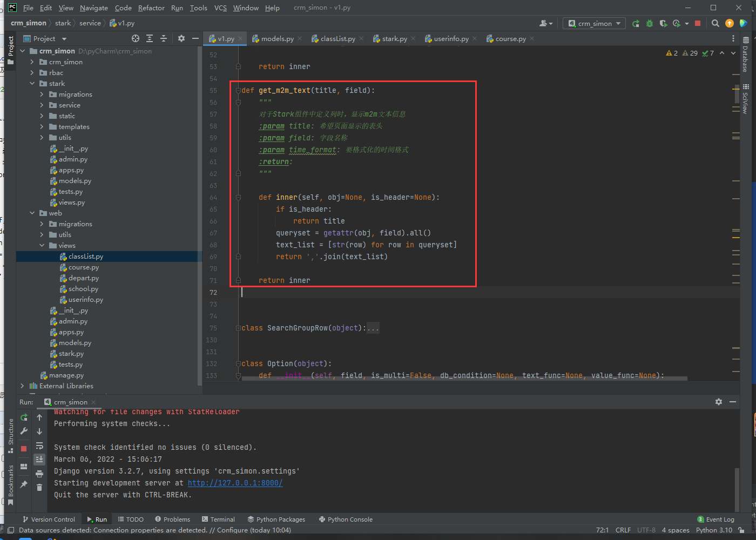
Task: Expand the rbac folder in project tree
Action: click(x=32, y=73)
